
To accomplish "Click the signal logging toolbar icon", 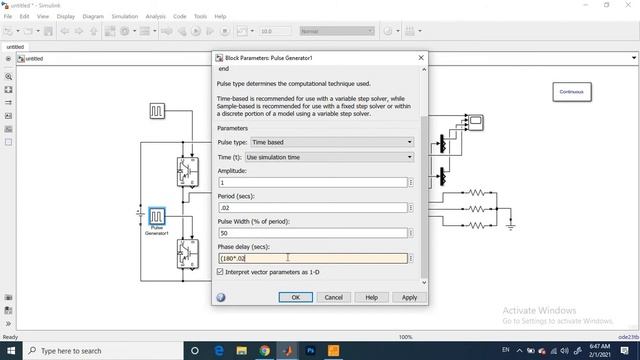I will click(242, 31).
